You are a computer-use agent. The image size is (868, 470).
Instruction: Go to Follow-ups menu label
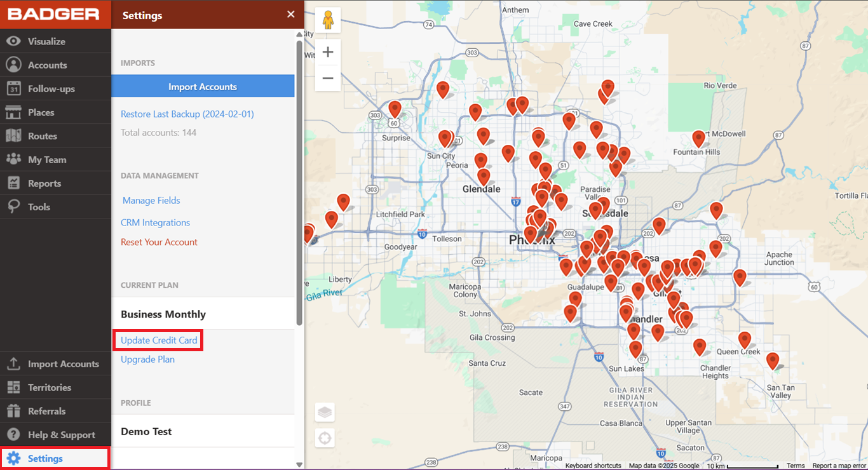coord(51,89)
